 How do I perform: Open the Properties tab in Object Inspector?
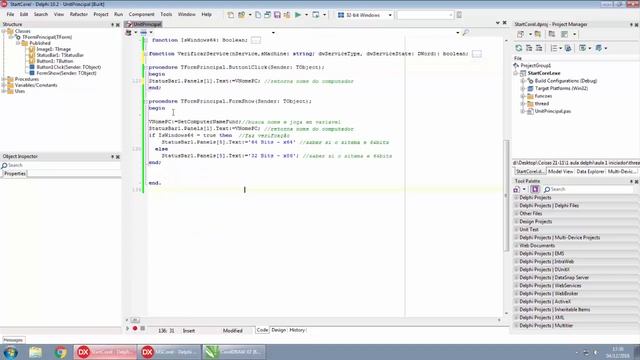(x=15, y=174)
